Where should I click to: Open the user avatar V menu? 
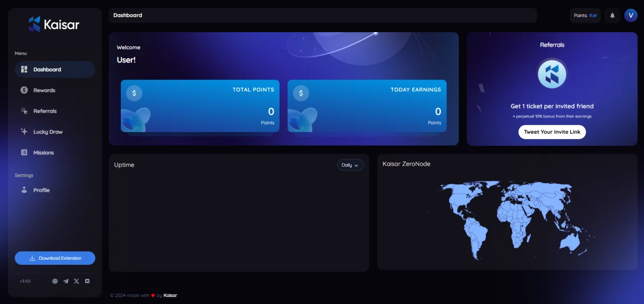(631, 16)
